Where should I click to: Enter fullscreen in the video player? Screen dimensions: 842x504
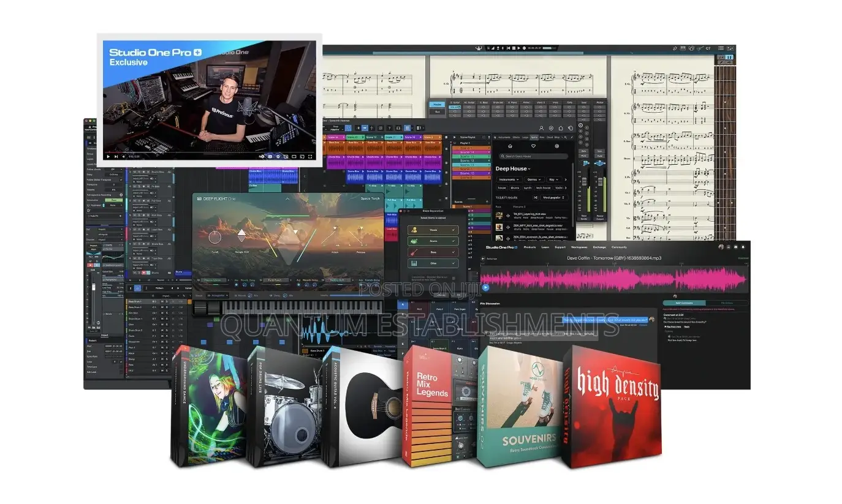(310, 157)
